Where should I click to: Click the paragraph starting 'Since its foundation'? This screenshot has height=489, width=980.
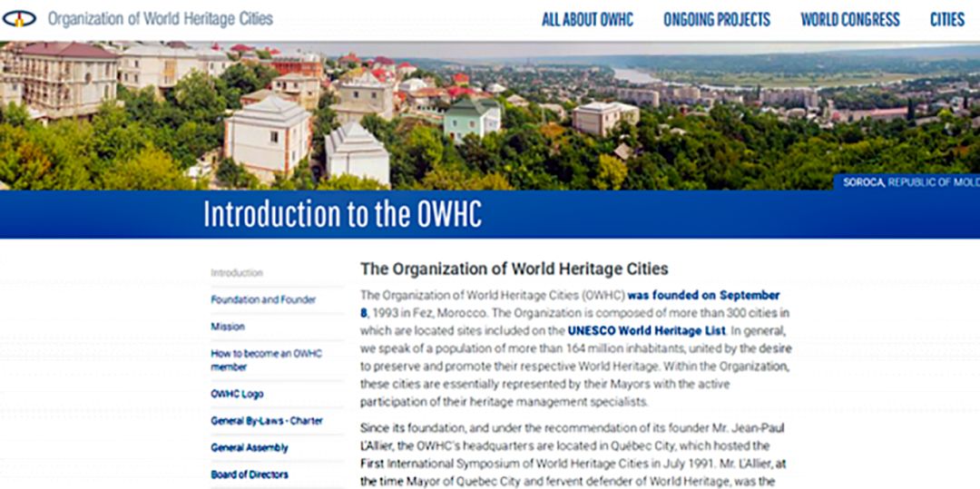(575, 455)
